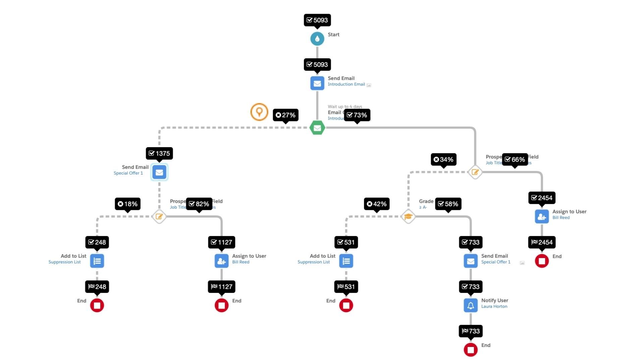The image size is (644, 362).
Task: Toggle the 58% Prospect Field branch path
Action: pyautogui.click(x=449, y=203)
